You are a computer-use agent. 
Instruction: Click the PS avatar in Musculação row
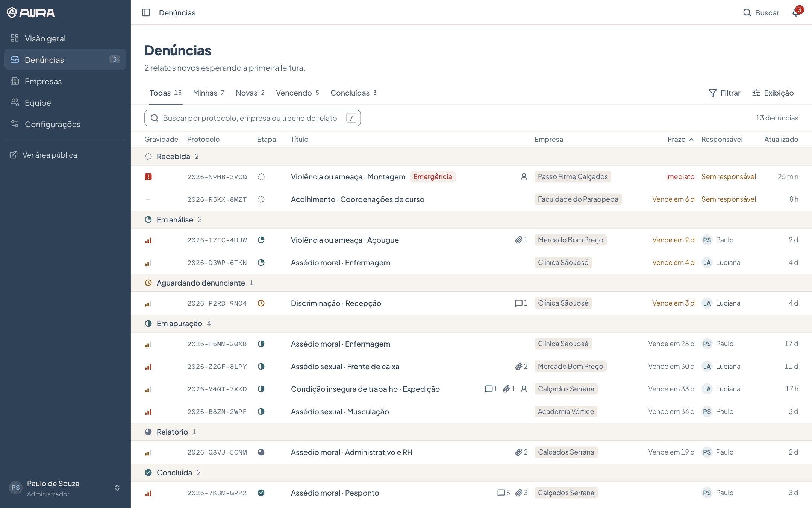pos(707,411)
